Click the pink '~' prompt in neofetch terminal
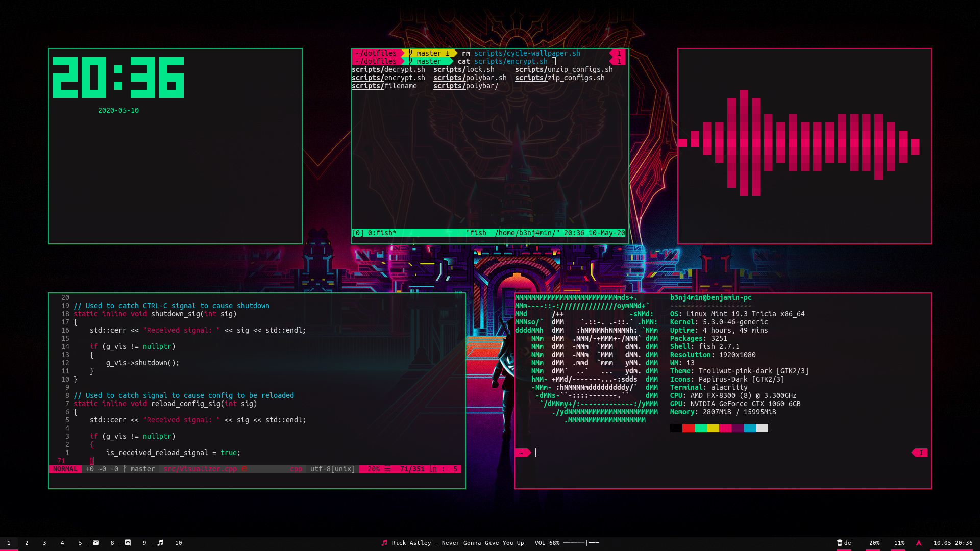The height and width of the screenshot is (551, 980). coord(523,453)
